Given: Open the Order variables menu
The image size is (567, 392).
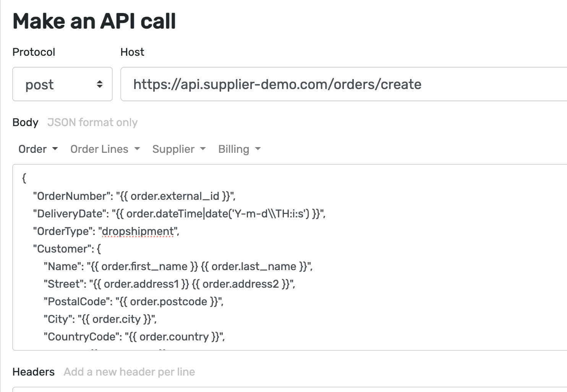Looking at the screenshot, I should [x=33, y=149].
